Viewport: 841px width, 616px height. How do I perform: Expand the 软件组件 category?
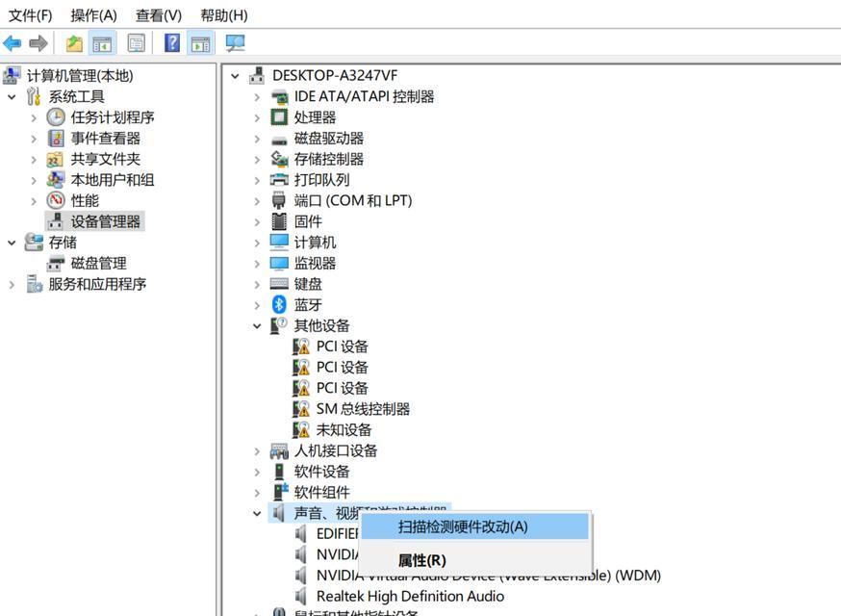pos(257,493)
